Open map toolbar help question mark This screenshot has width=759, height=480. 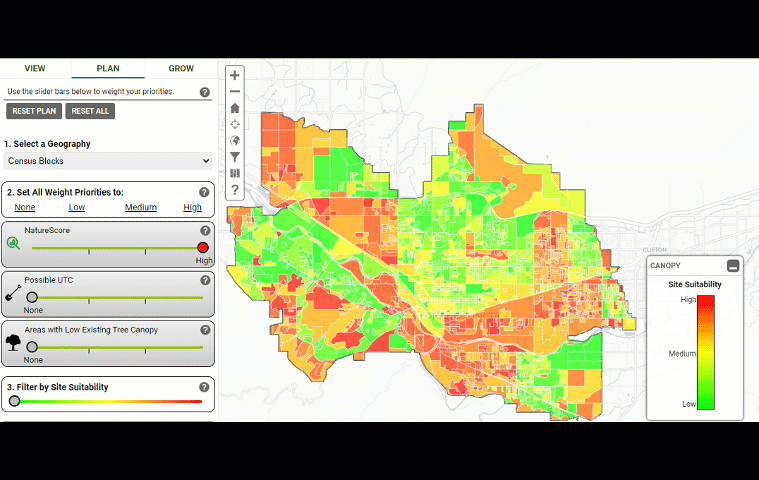[x=234, y=190]
